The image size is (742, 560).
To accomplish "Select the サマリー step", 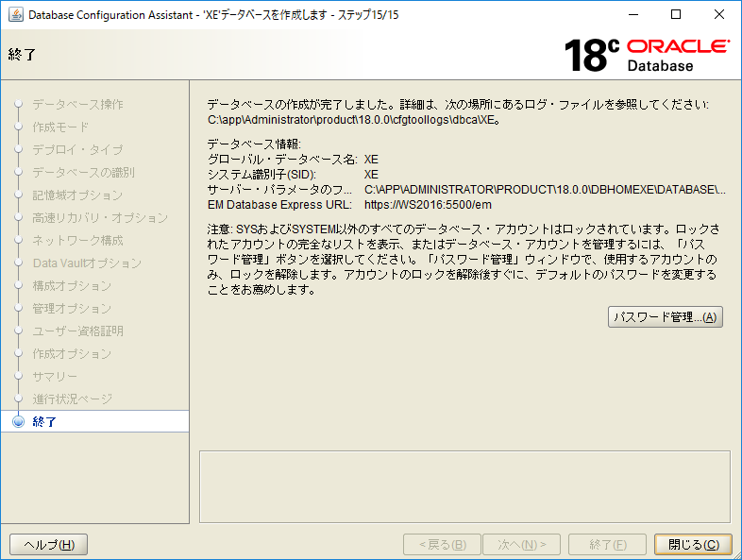I will tap(55, 377).
